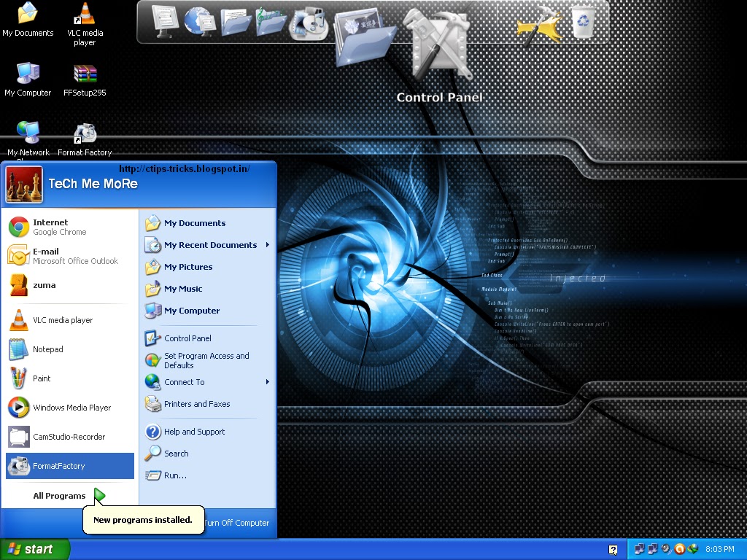Open the Control Panel wrench-and-hammer dock icon
Viewport: 747px width, 560px height.
[x=439, y=45]
